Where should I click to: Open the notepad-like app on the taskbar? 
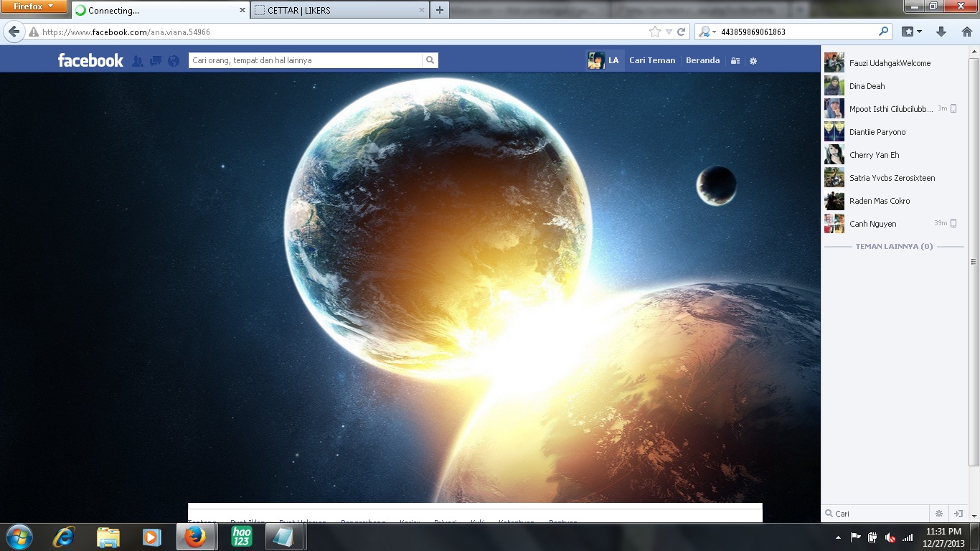pyautogui.click(x=284, y=537)
